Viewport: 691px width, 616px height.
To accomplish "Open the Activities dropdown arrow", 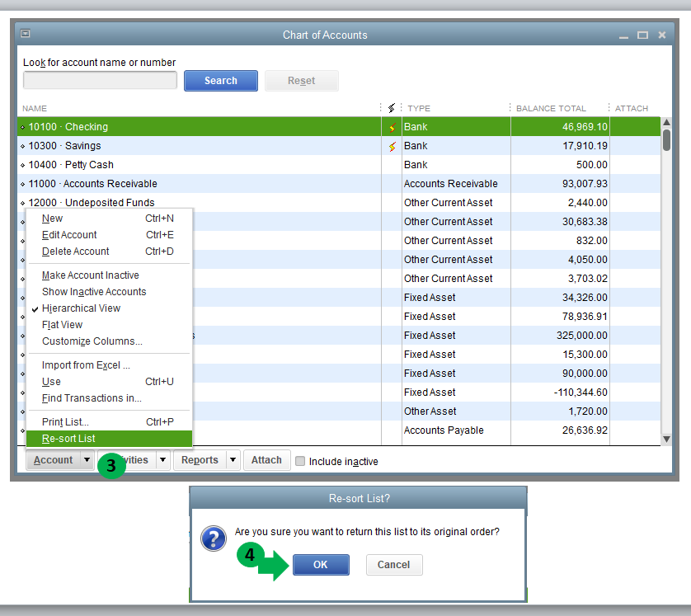I will [x=162, y=460].
